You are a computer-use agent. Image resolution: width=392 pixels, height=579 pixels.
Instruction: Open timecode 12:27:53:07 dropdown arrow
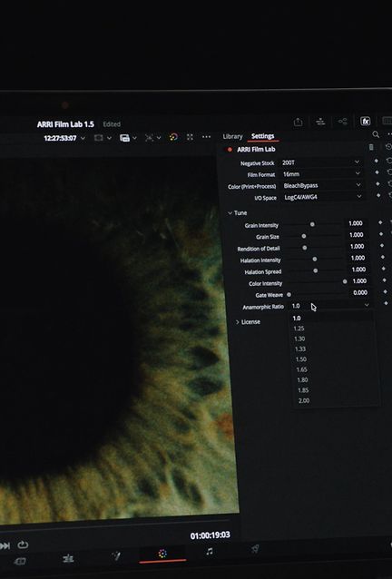pos(83,138)
